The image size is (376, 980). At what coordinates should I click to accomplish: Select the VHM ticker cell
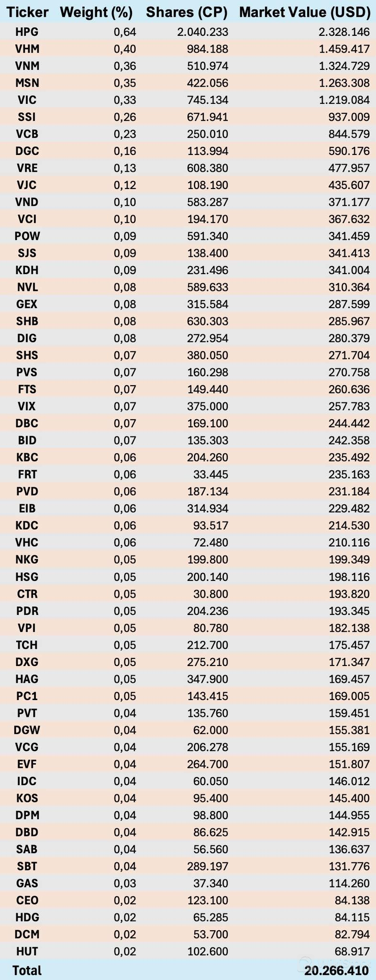point(27,49)
